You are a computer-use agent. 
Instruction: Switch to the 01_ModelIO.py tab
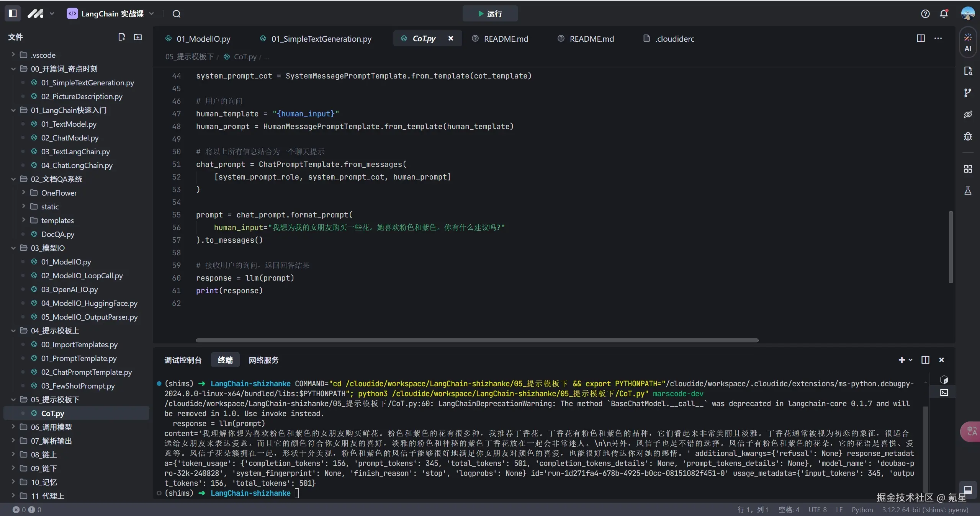click(x=203, y=39)
